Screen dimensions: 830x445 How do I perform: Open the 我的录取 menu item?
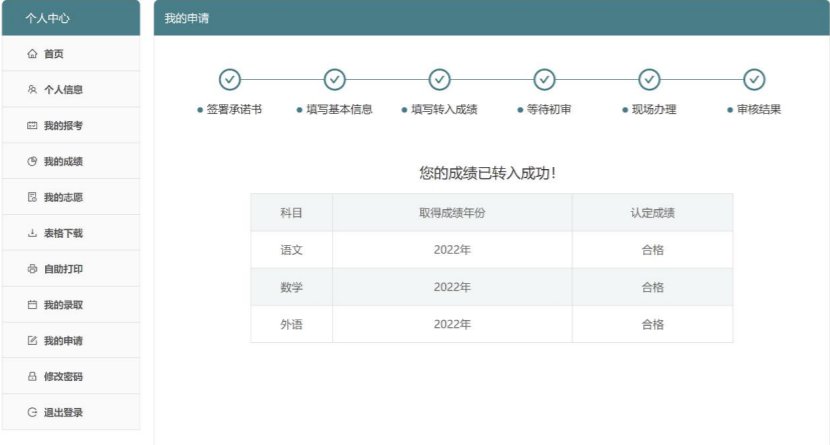(x=63, y=305)
